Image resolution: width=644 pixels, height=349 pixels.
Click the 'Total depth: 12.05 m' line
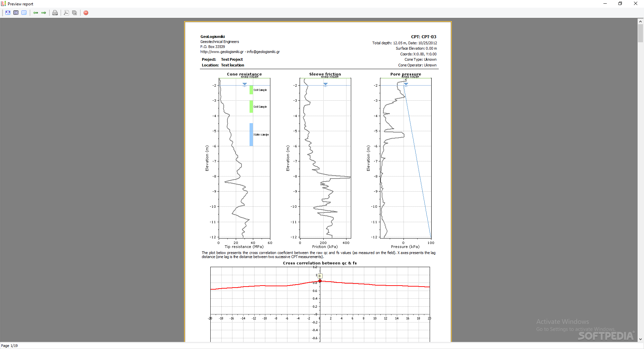405,43
